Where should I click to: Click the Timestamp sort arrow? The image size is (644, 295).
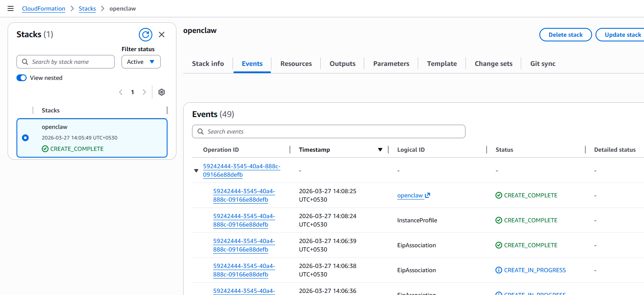coord(380,150)
